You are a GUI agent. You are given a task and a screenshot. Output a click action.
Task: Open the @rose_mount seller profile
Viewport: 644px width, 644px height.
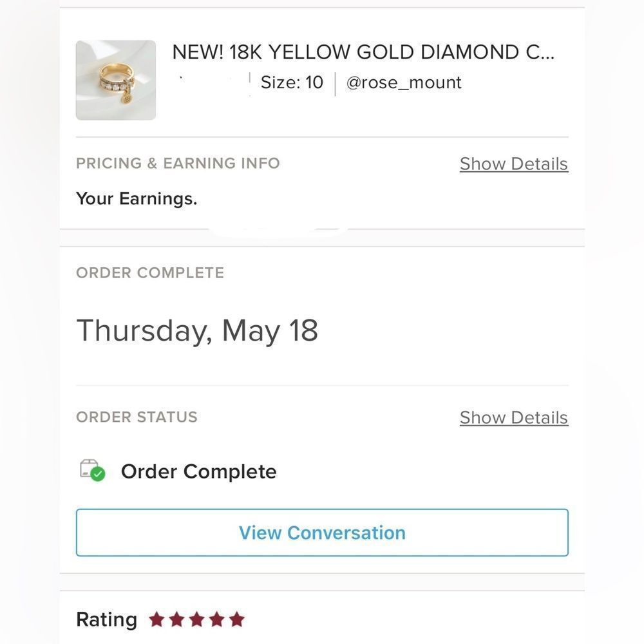tap(404, 82)
